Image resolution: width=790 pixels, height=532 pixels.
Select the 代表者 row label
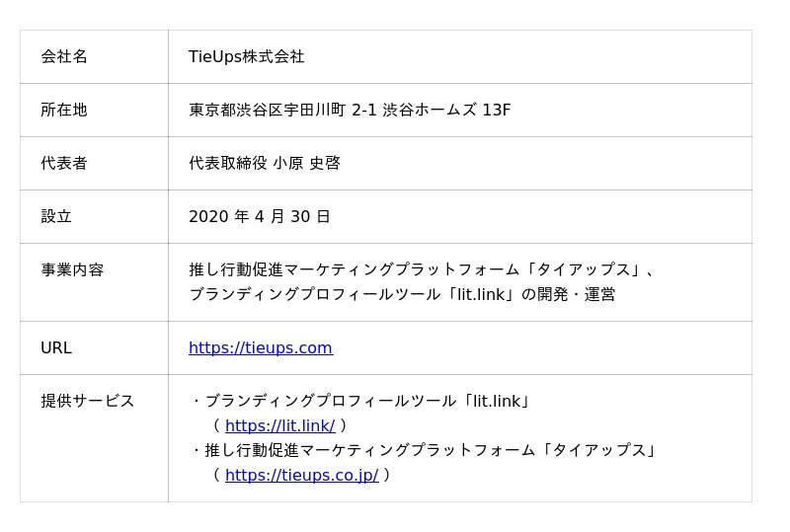pos(64,163)
